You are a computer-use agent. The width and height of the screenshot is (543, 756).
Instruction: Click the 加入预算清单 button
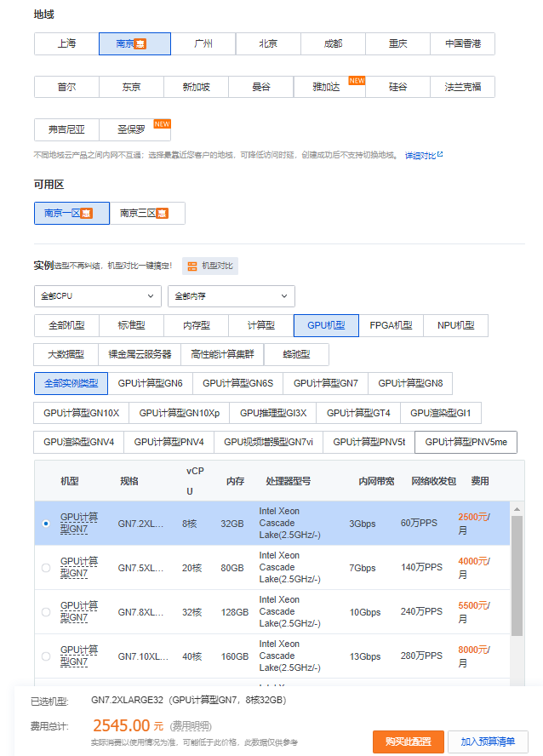pyautogui.click(x=488, y=742)
